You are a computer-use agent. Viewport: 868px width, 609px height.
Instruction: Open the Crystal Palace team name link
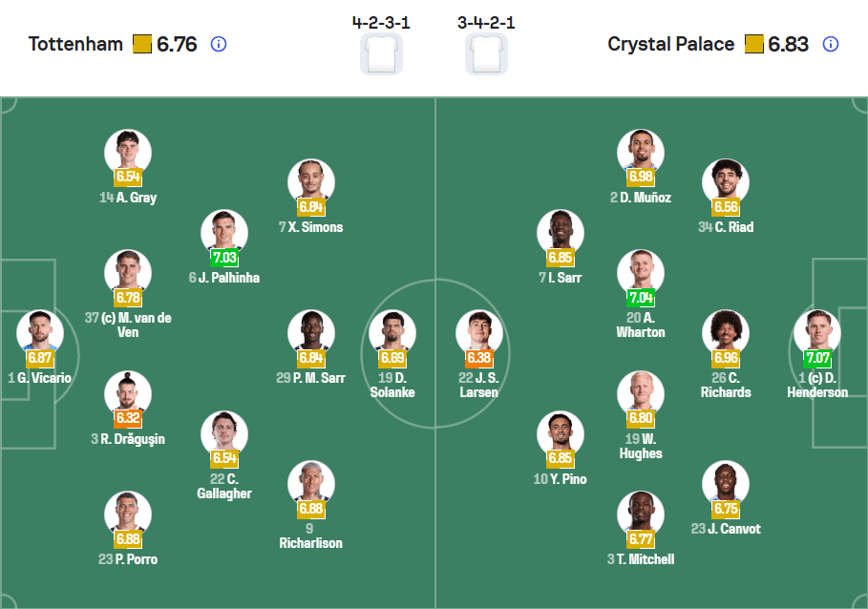point(670,44)
